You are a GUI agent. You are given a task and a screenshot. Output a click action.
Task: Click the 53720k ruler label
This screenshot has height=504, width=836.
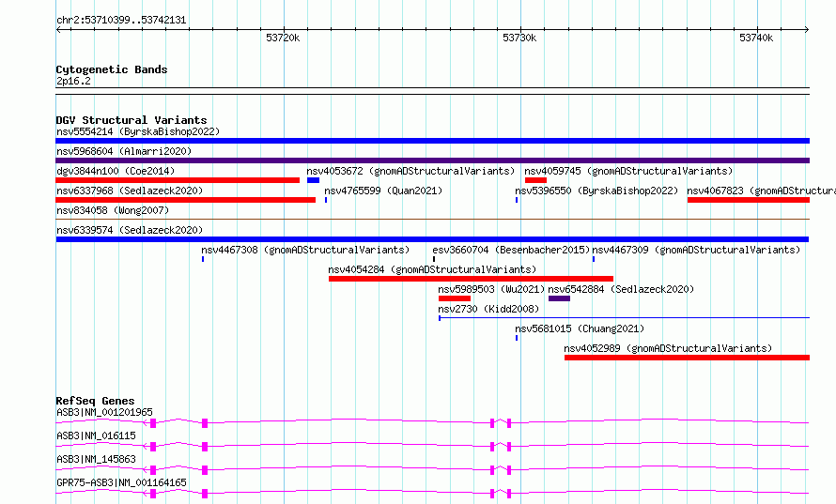283,38
